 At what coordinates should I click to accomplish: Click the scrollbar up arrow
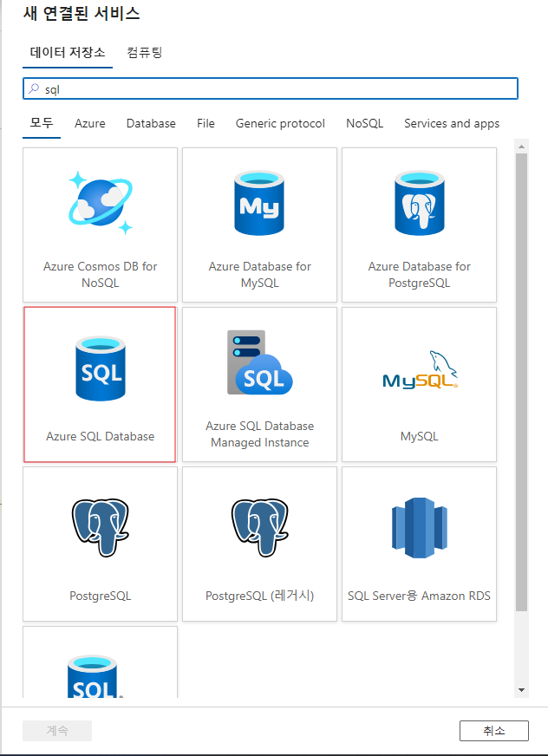pyautogui.click(x=521, y=146)
